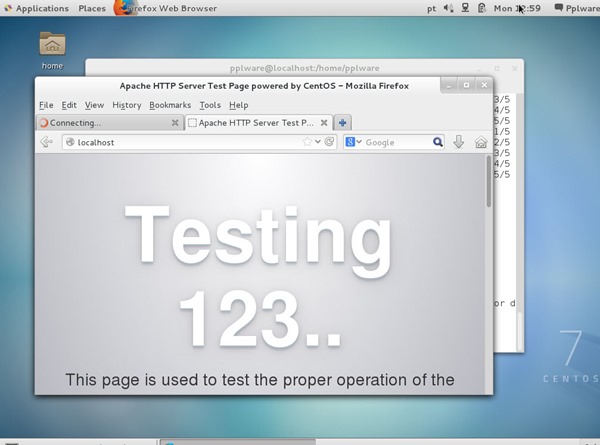Open the 'pt' keyboard layout menu
This screenshot has width=600, height=445.
click(431, 8)
